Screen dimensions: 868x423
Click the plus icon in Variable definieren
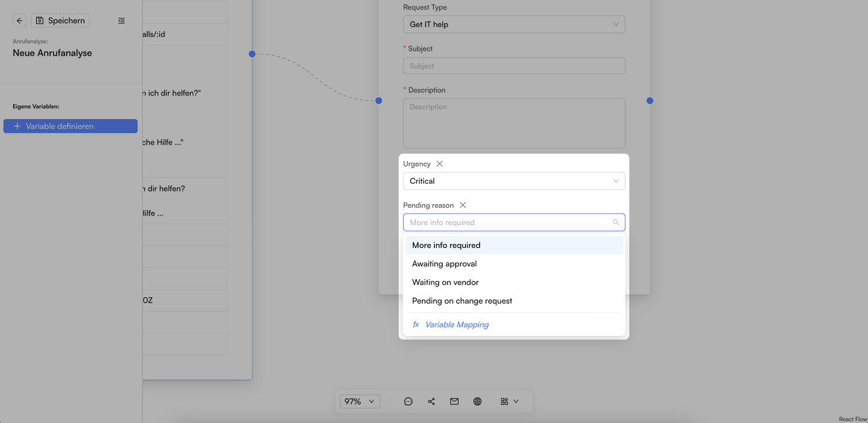(17, 126)
